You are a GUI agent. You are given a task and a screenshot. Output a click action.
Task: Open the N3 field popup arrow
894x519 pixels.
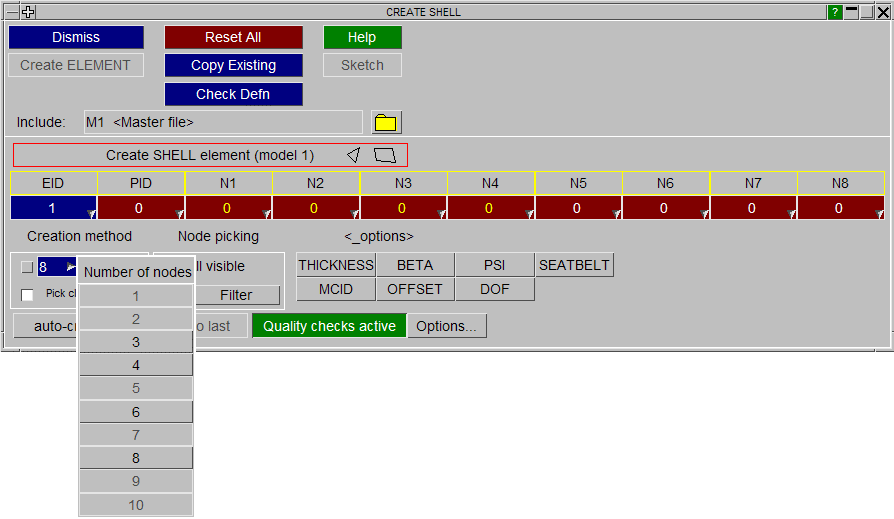[x=442, y=213]
